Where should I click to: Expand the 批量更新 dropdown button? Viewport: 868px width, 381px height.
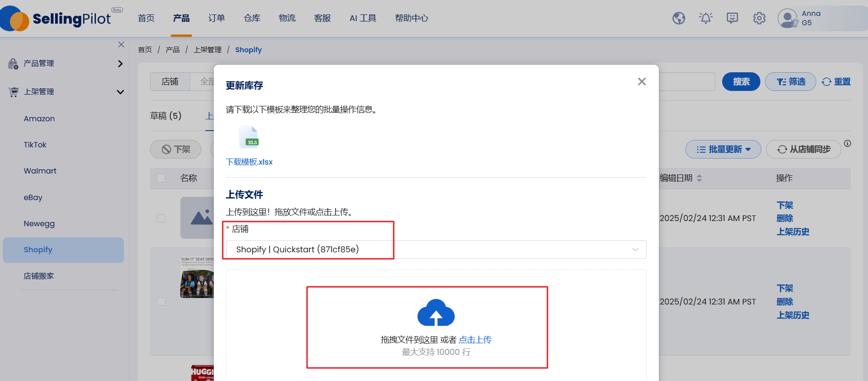click(723, 149)
